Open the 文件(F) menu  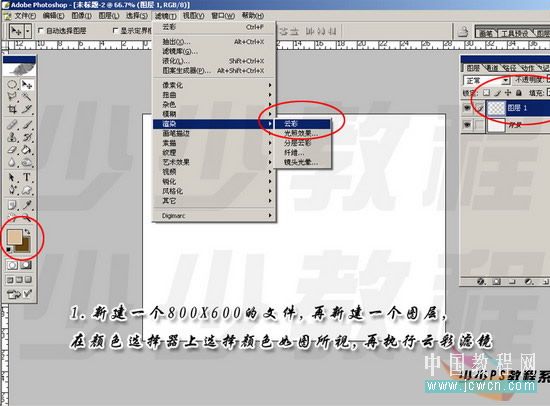point(25,16)
